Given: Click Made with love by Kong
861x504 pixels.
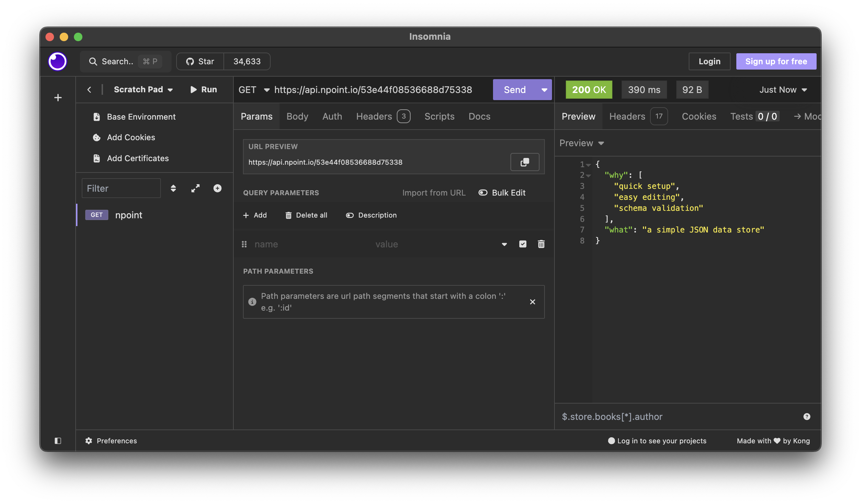Looking at the screenshot, I should tap(773, 441).
